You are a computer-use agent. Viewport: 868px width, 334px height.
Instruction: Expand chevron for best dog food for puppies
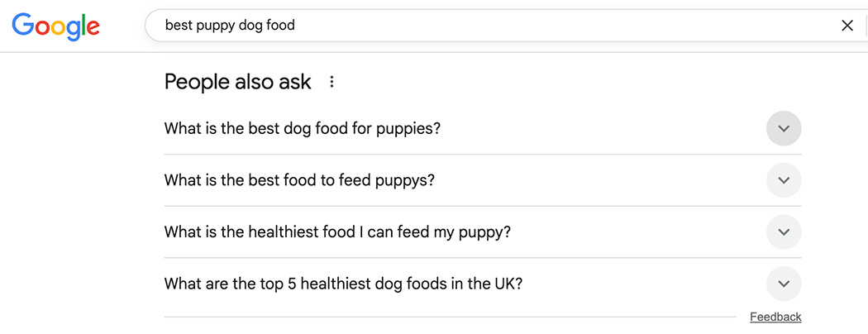[784, 129]
